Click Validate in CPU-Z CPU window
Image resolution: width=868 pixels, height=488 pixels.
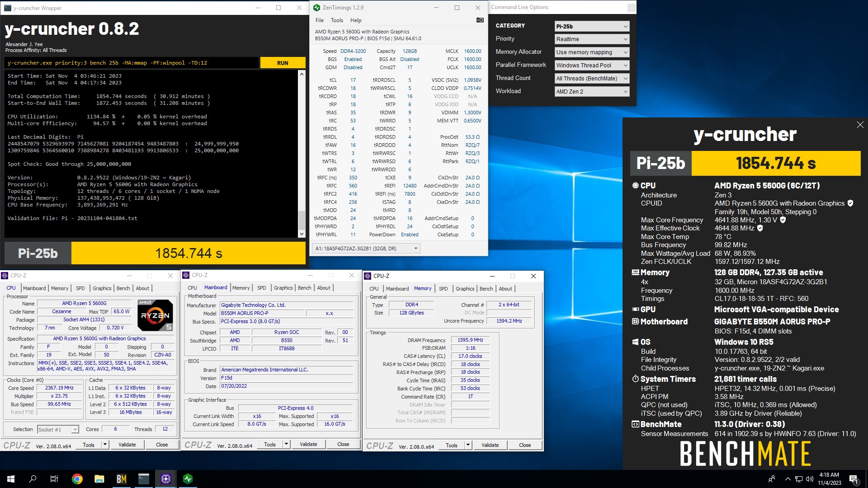pos(127,445)
